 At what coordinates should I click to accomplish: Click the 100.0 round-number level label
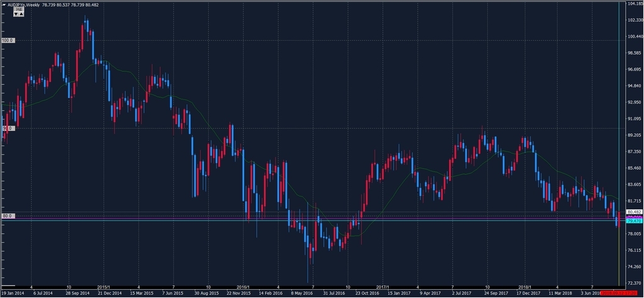[8, 41]
